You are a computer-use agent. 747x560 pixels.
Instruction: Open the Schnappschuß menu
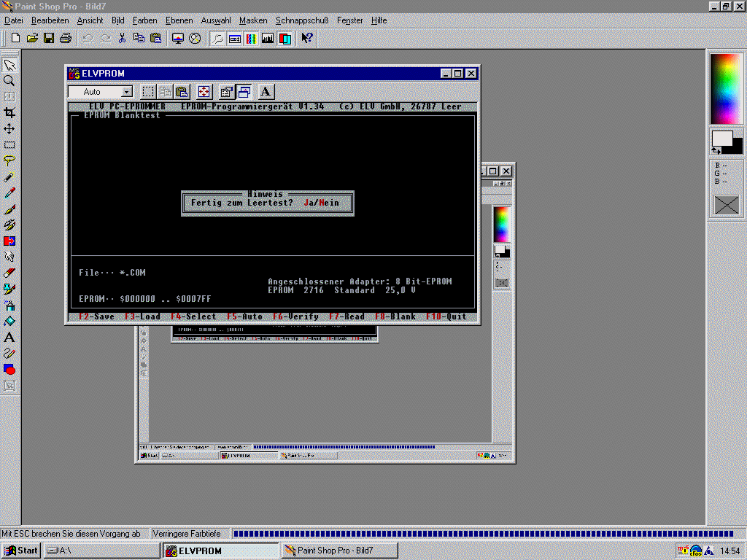click(302, 20)
